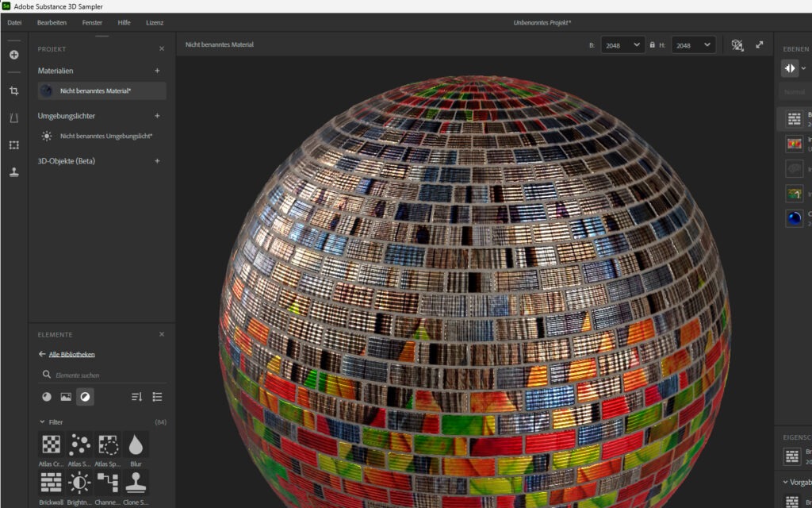Collapse the Vorgaben section chevron

[786, 482]
